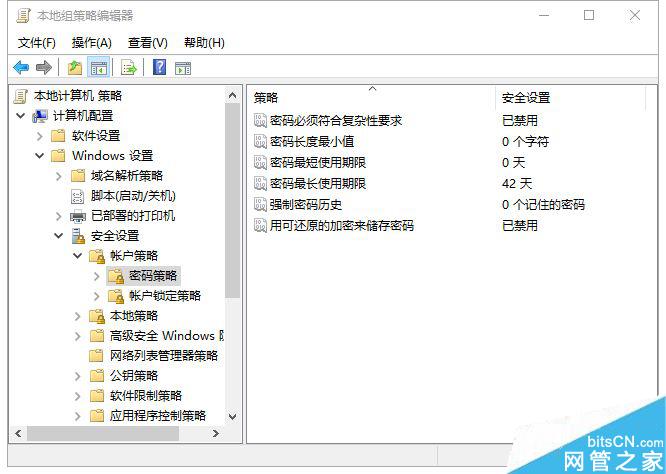Open the 文件(F) menu
The width and height of the screenshot is (666, 474).
point(37,42)
